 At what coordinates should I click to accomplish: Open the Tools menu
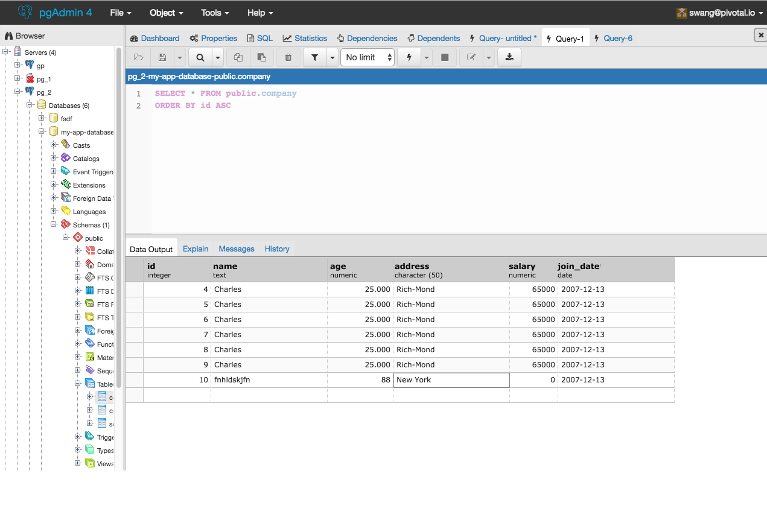pyautogui.click(x=215, y=13)
